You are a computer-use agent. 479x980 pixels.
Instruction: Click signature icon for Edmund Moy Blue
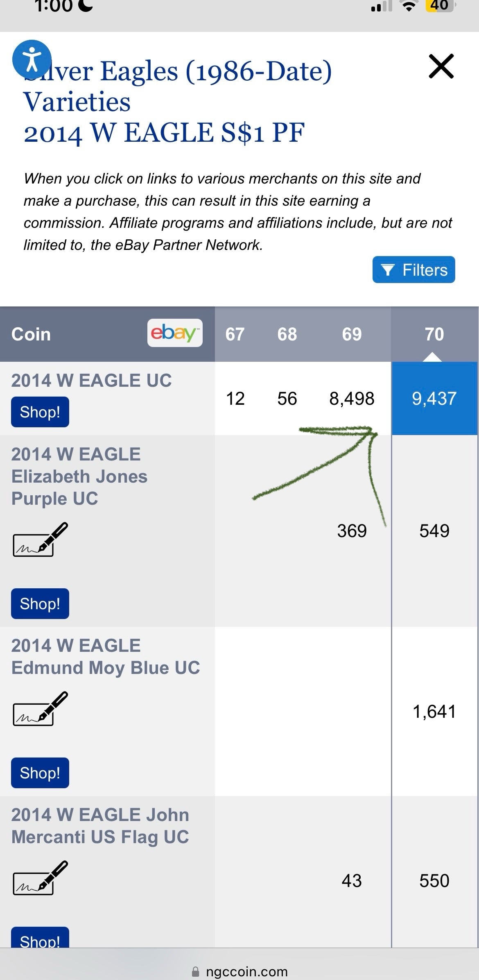40,709
